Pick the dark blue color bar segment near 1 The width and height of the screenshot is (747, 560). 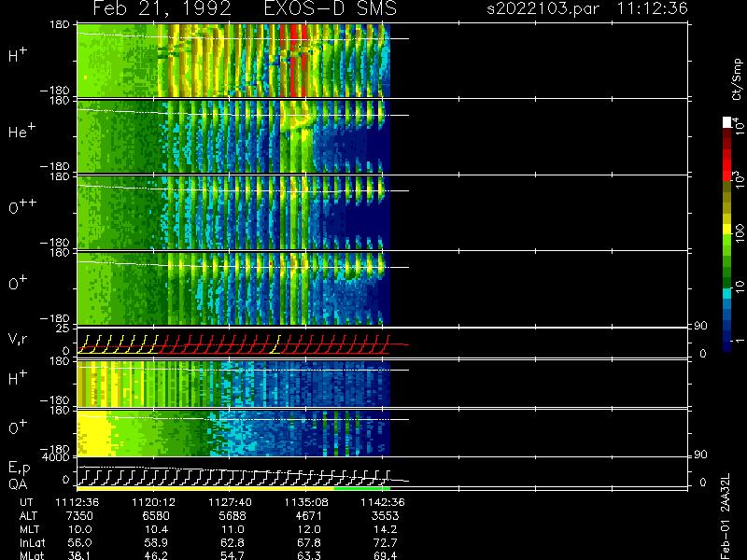pyautogui.click(x=727, y=345)
